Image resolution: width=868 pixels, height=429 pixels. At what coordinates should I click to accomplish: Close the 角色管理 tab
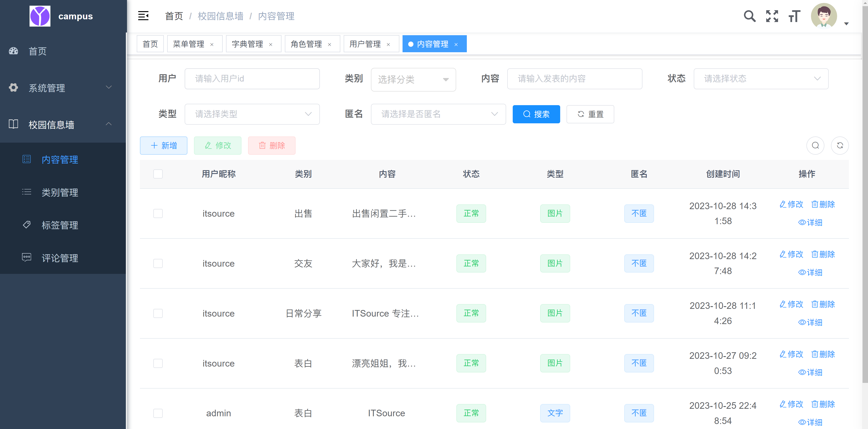tap(330, 45)
